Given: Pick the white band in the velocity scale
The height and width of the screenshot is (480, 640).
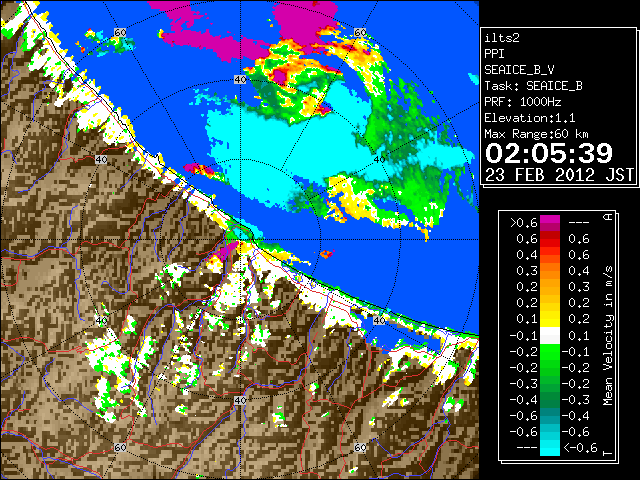Looking at the screenshot, I should pos(550,336).
